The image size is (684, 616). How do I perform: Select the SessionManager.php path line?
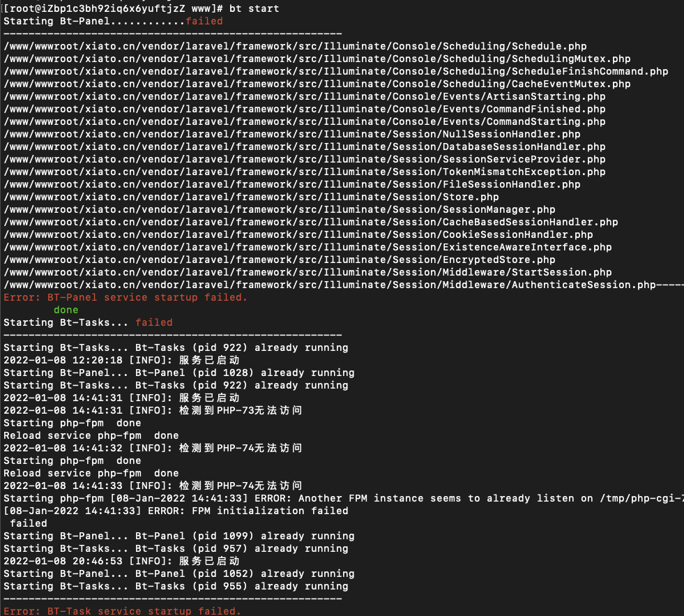pyautogui.click(x=279, y=209)
